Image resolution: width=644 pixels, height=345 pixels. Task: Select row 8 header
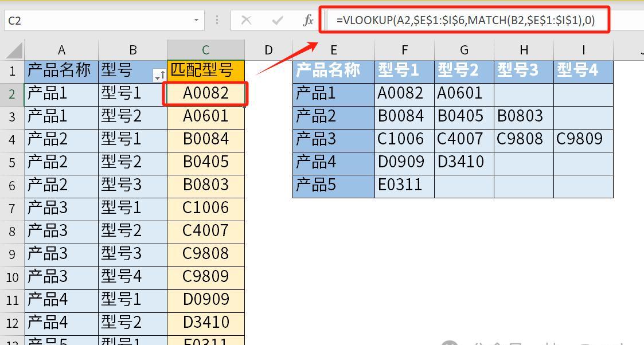tap(12, 232)
